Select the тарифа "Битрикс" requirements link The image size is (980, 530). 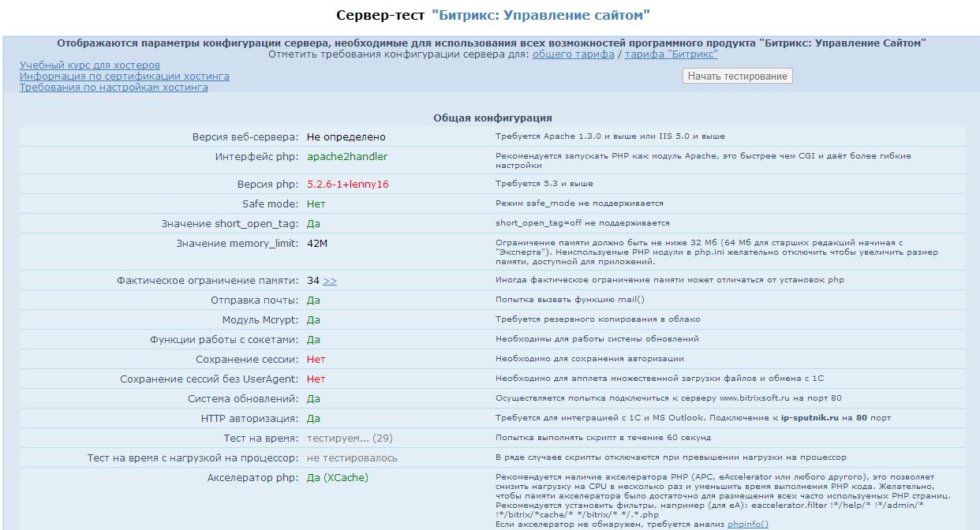click(x=671, y=54)
